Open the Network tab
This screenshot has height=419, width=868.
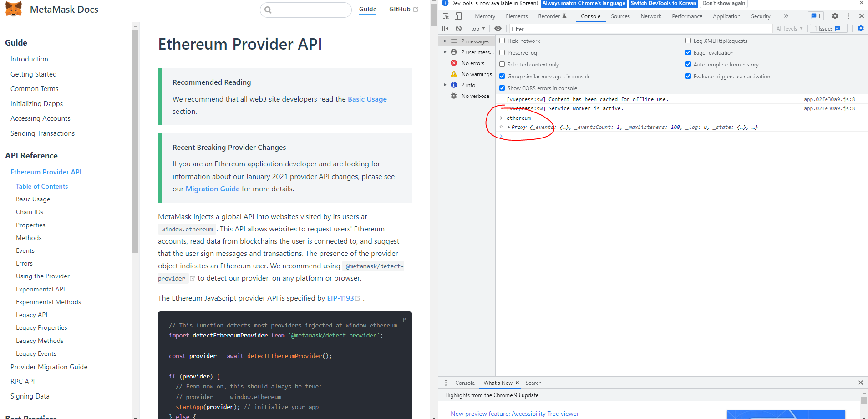[x=651, y=16]
